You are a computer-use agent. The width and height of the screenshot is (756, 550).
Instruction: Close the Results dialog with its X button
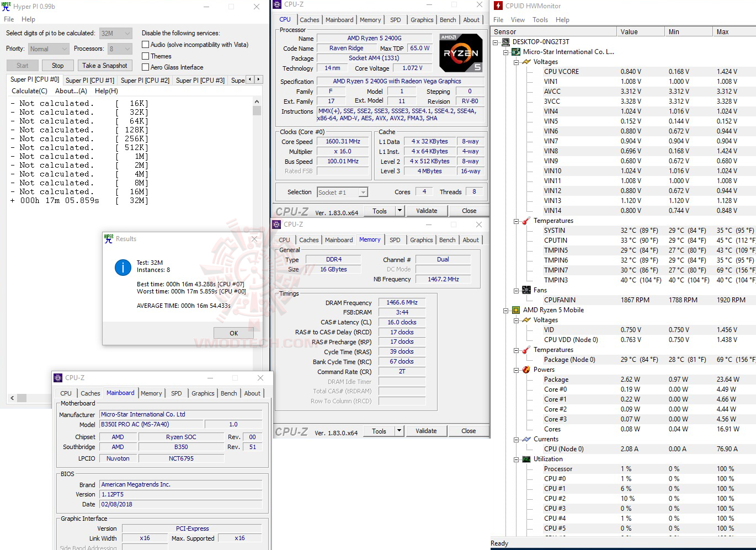coord(254,239)
